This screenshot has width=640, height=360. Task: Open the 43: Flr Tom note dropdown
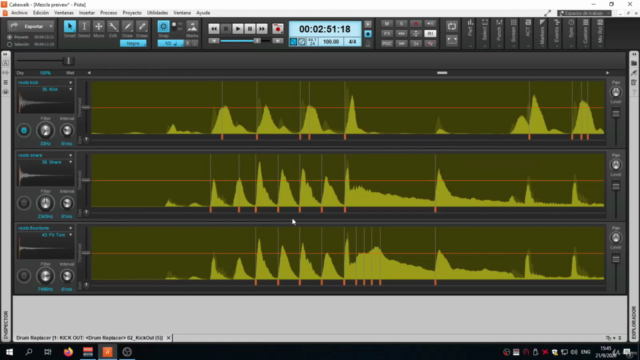click(70, 235)
